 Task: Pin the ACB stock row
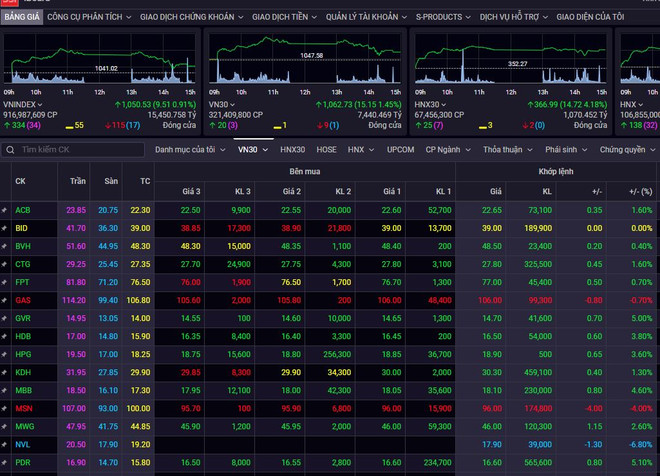(5, 210)
